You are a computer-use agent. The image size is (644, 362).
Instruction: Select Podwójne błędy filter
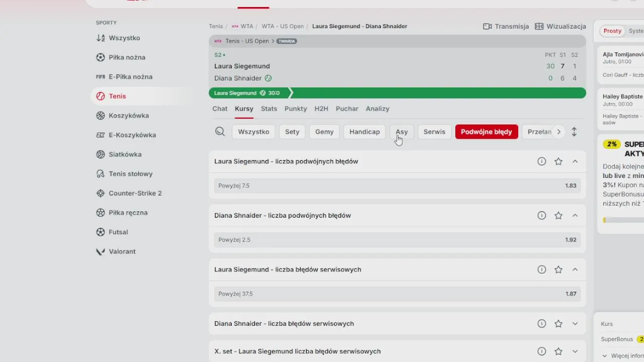pyautogui.click(x=487, y=132)
